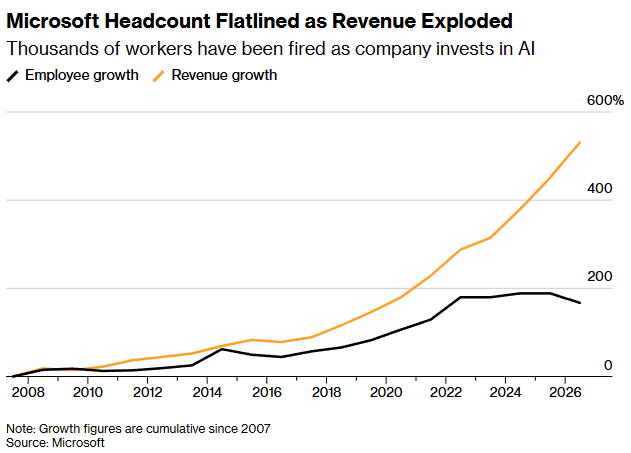Click the 2014 x-axis label
Viewport: 631px width, 453px height.
[x=207, y=392]
